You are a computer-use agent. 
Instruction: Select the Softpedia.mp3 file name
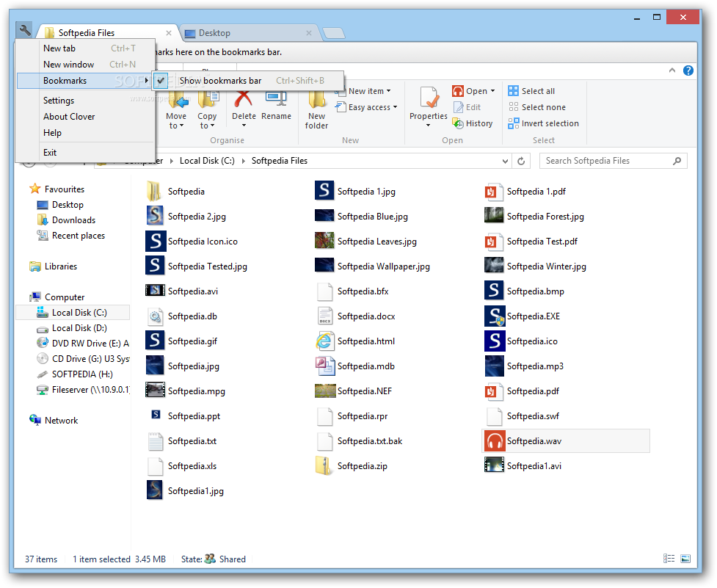pos(535,366)
